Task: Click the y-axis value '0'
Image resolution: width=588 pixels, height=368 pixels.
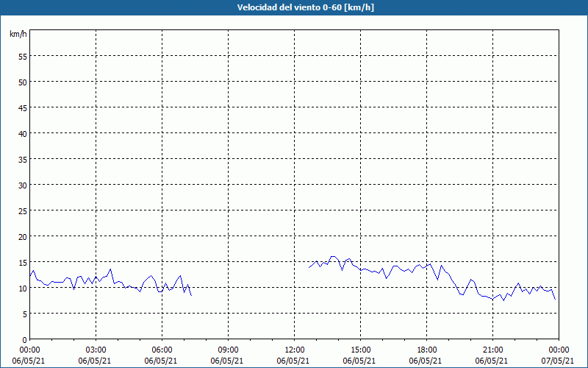Action: coord(25,340)
